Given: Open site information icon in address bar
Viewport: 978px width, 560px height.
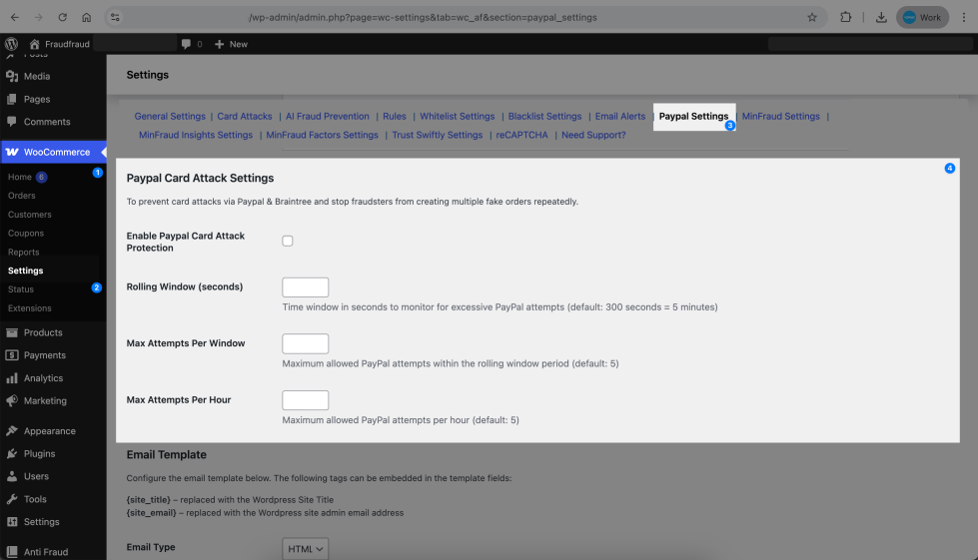Looking at the screenshot, I should [x=115, y=17].
